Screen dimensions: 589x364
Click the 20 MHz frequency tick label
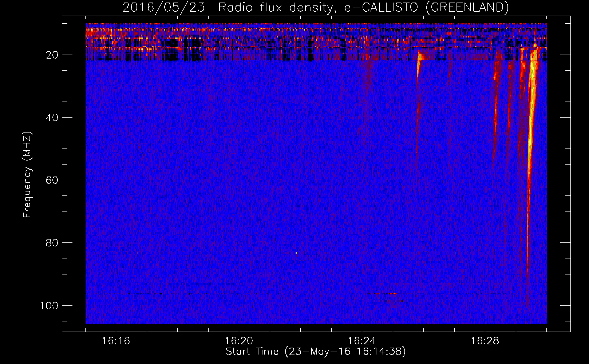[52, 55]
